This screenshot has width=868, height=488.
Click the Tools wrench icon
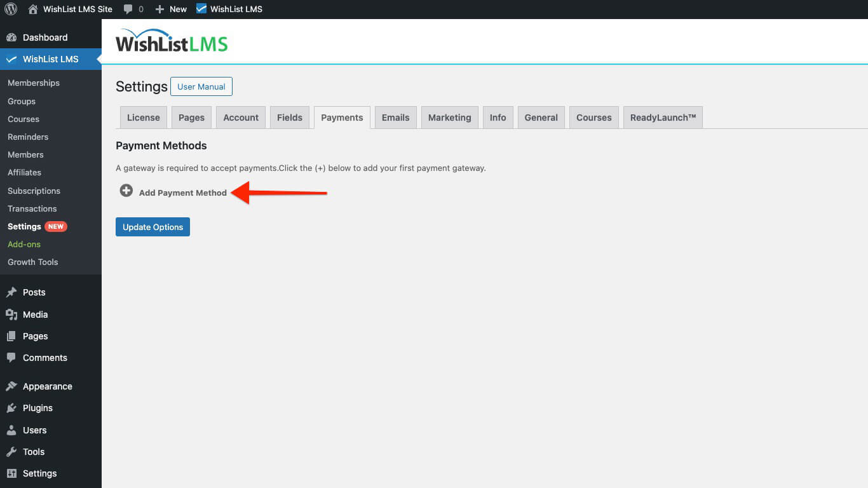coord(13,452)
